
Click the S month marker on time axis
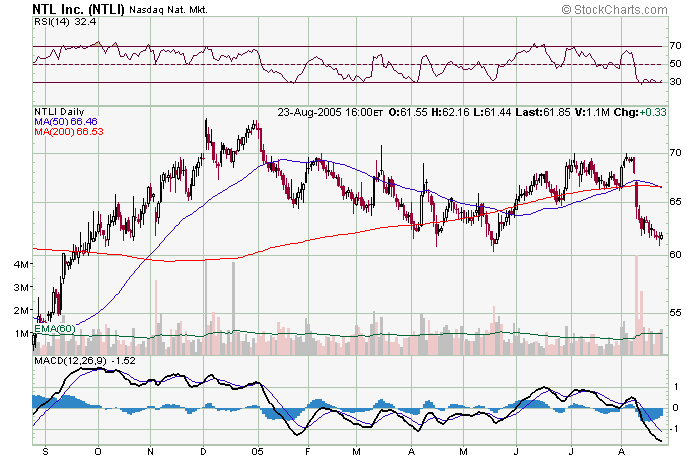click(x=45, y=452)
